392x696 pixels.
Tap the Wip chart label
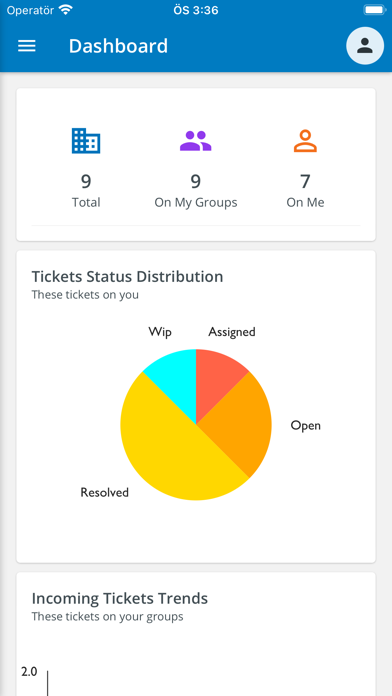[160, 332]
